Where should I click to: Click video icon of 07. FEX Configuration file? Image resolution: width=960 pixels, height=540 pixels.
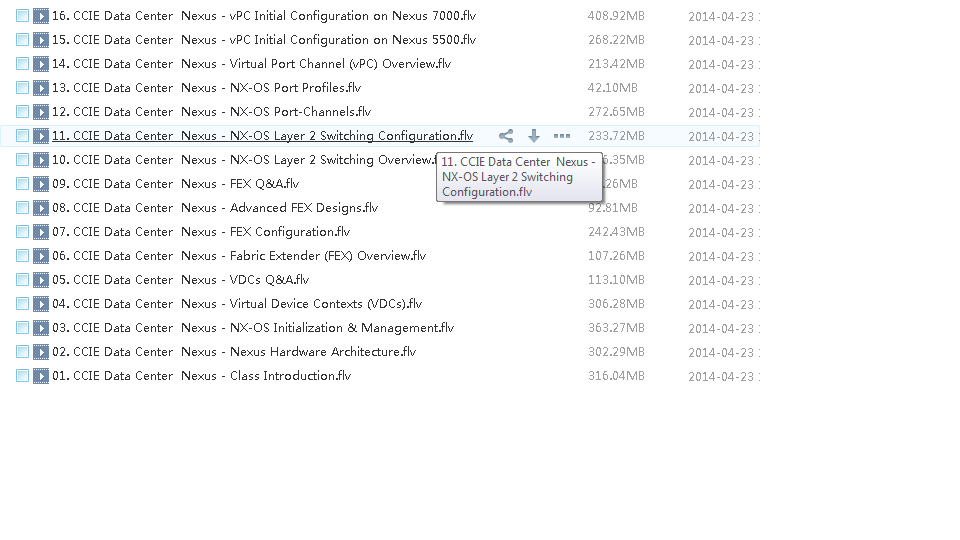tap(41, 232)
